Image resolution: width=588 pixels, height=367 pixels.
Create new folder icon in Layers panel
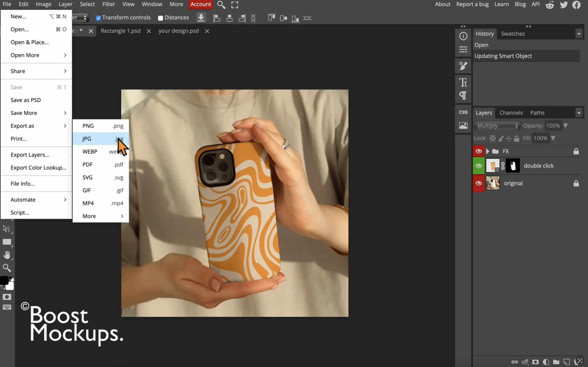(x=556, y=362)
